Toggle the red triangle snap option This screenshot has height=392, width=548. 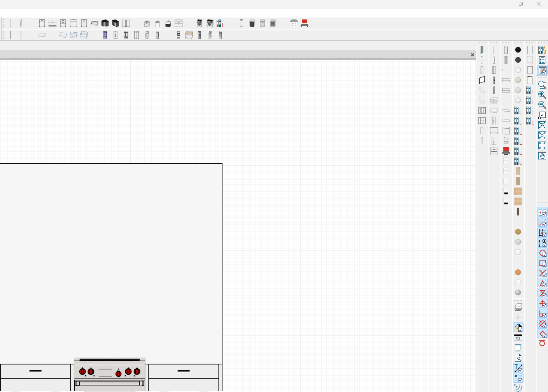(542, 283)
